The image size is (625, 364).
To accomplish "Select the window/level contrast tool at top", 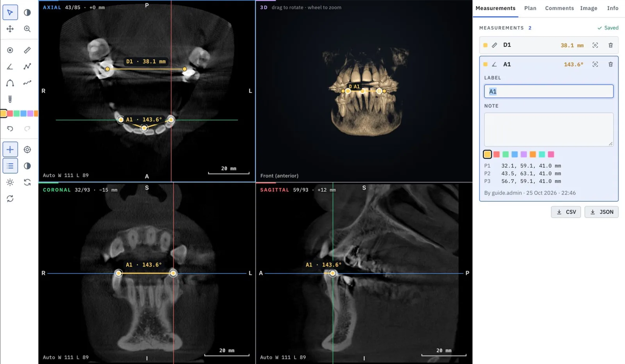I will (27, 12).
